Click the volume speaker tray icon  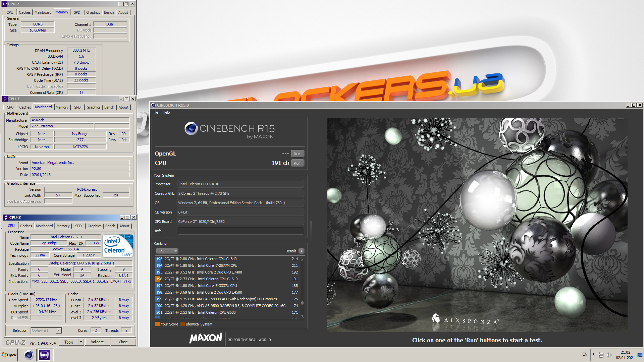pos(609,355)
